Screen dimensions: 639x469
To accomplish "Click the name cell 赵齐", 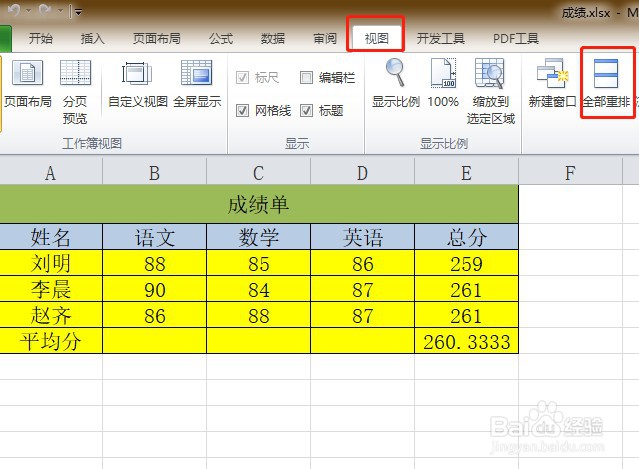I will click(x=51, y=315).
